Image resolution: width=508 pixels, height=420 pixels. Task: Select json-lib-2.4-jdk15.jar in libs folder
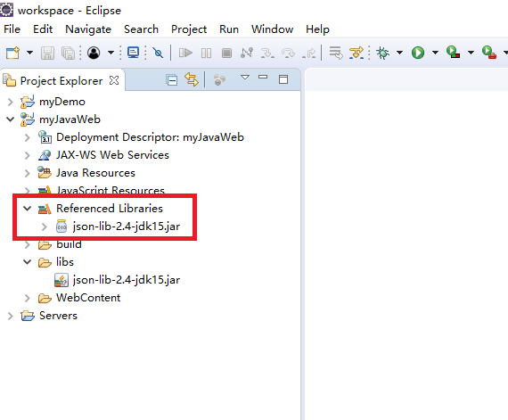click(127, 280)
